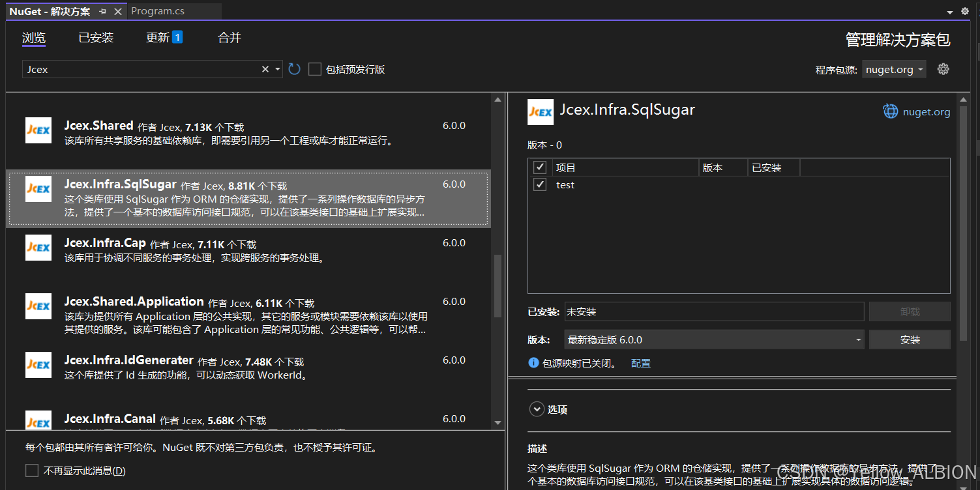This screenshot has width=980, height=490.
Task: Enable the 包括预发行版 checkbox
Action: pos(315,68)
